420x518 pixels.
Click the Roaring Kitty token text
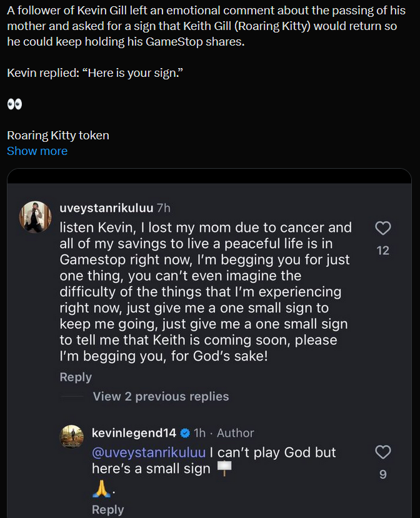(58, 136)
